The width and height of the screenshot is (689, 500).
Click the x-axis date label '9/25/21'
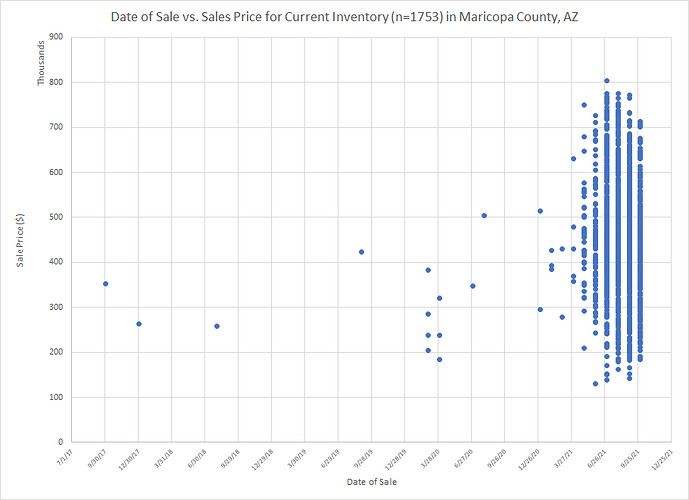click(630, 458)
